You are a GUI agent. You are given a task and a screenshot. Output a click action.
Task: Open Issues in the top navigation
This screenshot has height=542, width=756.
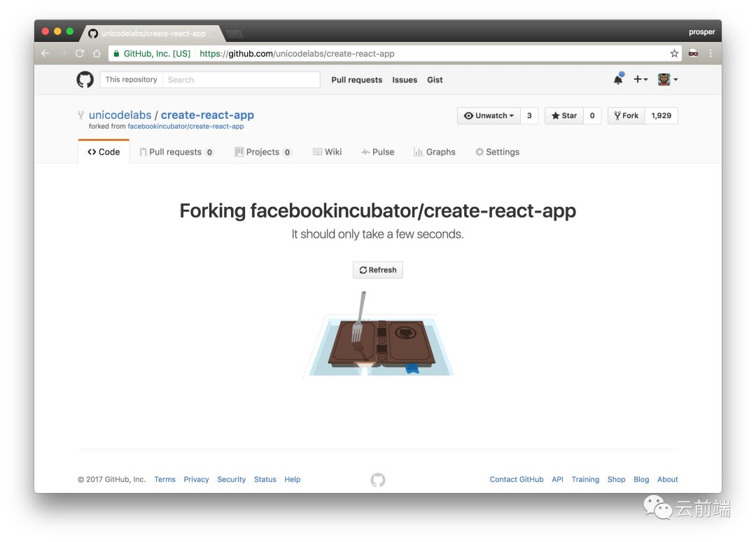(405, 80)
